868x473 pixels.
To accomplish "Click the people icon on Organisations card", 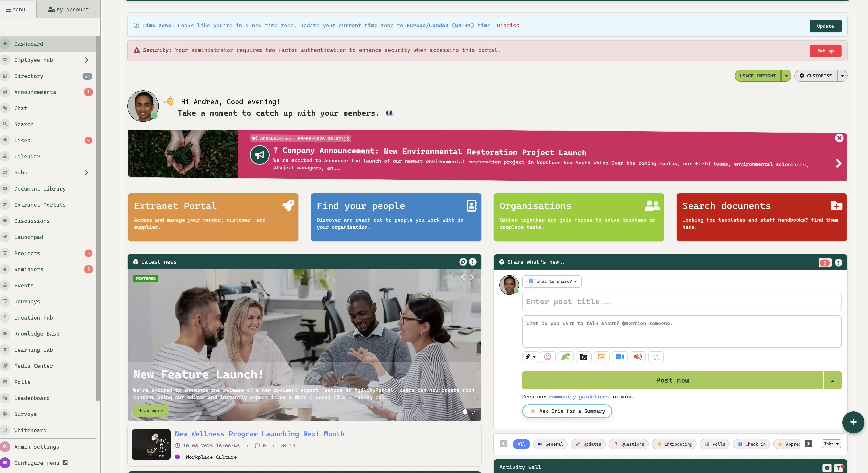I will coord(652,205).
